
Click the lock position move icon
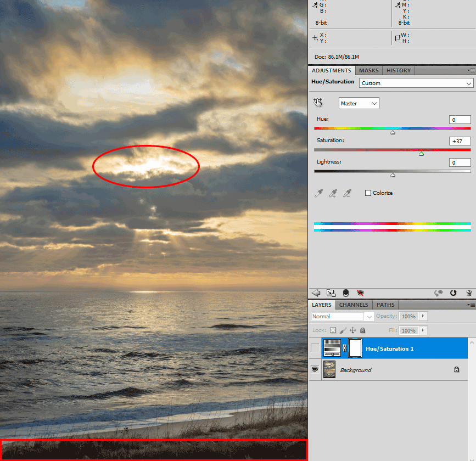click(x=352, y=330)
